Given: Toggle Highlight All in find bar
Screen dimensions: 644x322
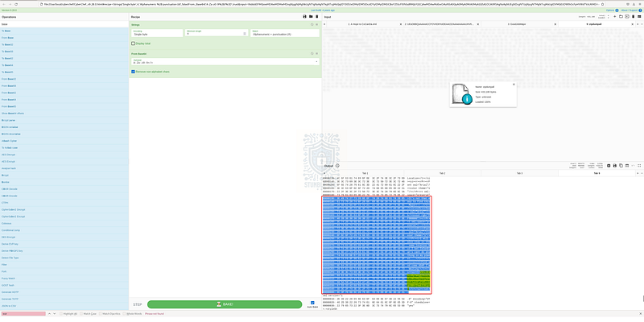Looking at the screenshot, I should 61,313.
